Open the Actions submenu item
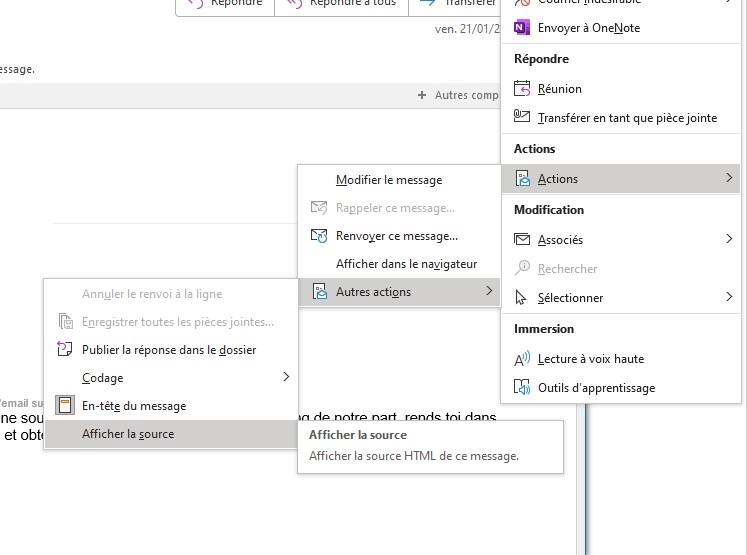Image resolution: width=747 pixels, height=555 pixels. pyautogui.click(x=558, y=179)
